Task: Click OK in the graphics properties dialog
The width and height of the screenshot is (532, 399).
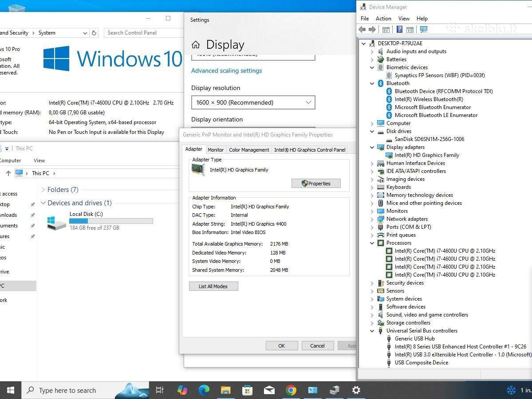Action: coord(282,346)
